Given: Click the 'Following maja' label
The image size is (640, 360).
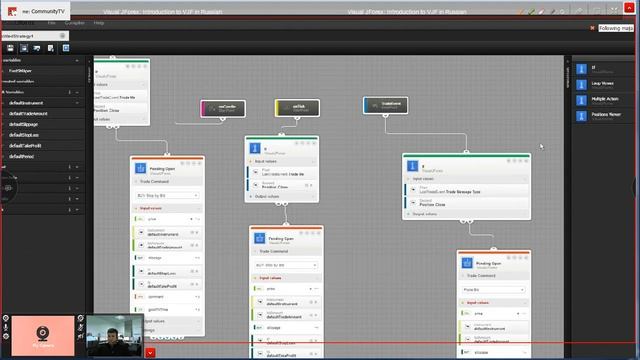Looking at the screenshot, I should (x=616, y=28).
